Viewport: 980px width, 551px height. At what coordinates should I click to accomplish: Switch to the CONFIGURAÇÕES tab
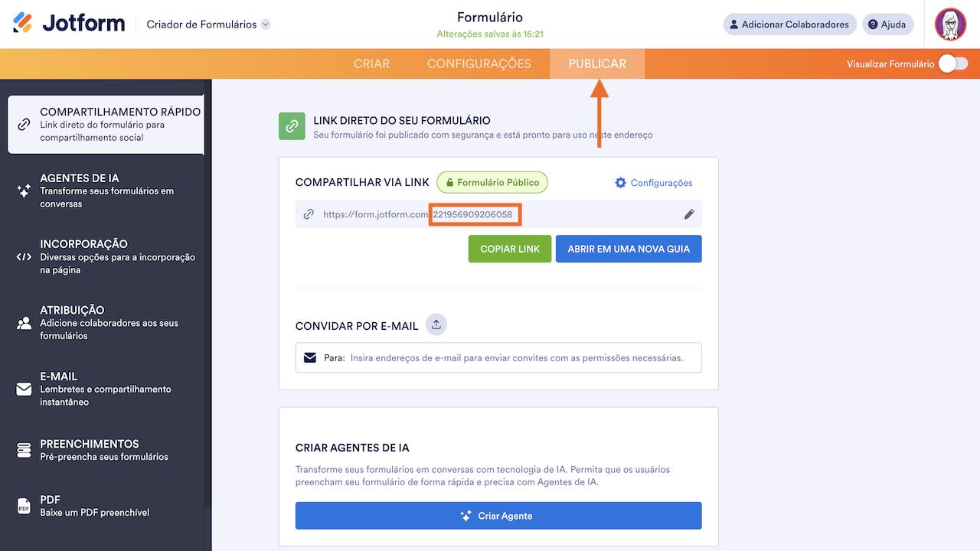(479, 64)
